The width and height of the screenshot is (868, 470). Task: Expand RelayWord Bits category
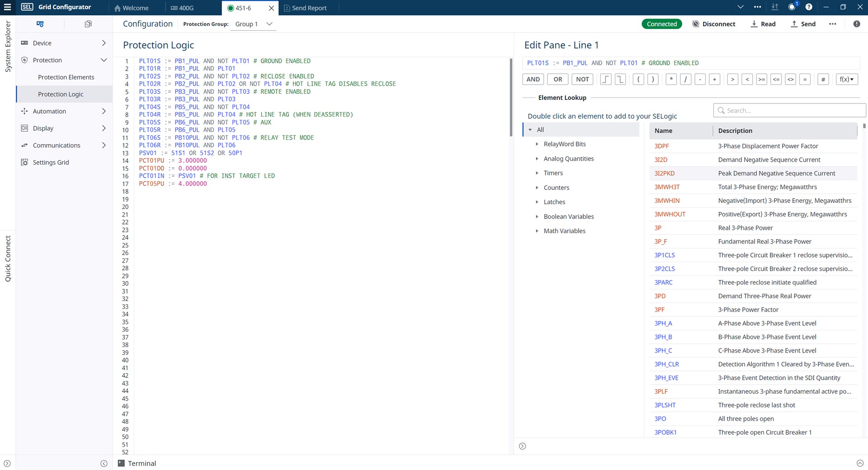point(537,144)
